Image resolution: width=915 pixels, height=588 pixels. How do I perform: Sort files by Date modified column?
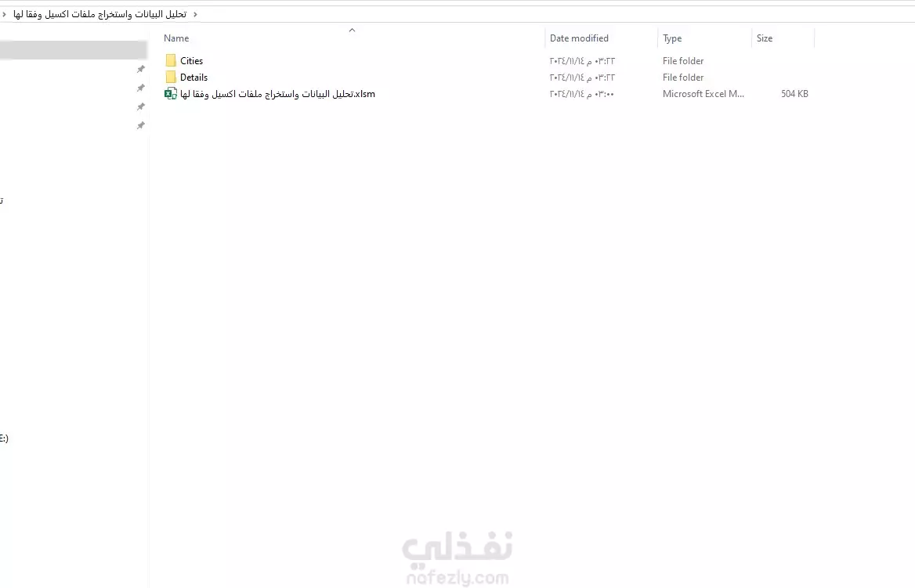(579, 38)
